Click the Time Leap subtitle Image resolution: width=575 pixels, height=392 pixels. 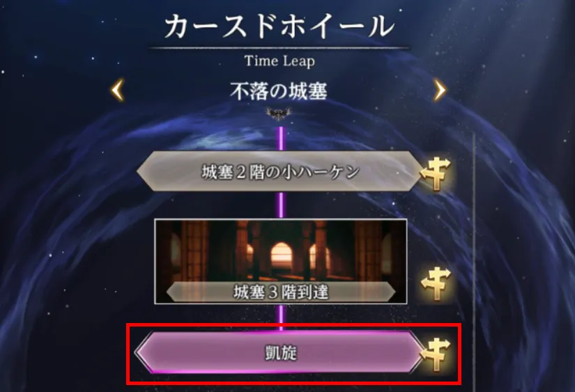pos(279,61)
